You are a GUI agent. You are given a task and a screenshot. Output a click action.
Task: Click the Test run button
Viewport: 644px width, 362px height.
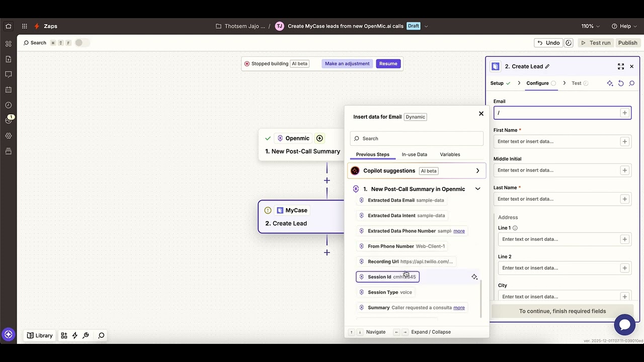coord(596,43)
